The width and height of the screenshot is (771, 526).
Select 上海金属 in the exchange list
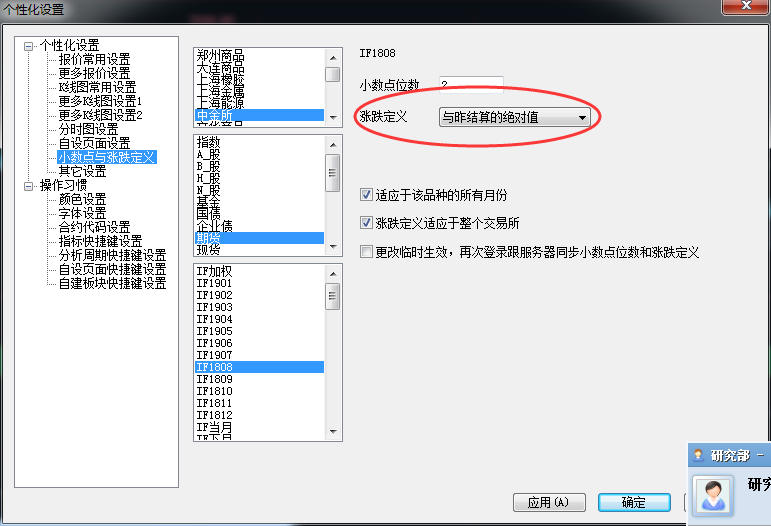(x=259, y=91)
